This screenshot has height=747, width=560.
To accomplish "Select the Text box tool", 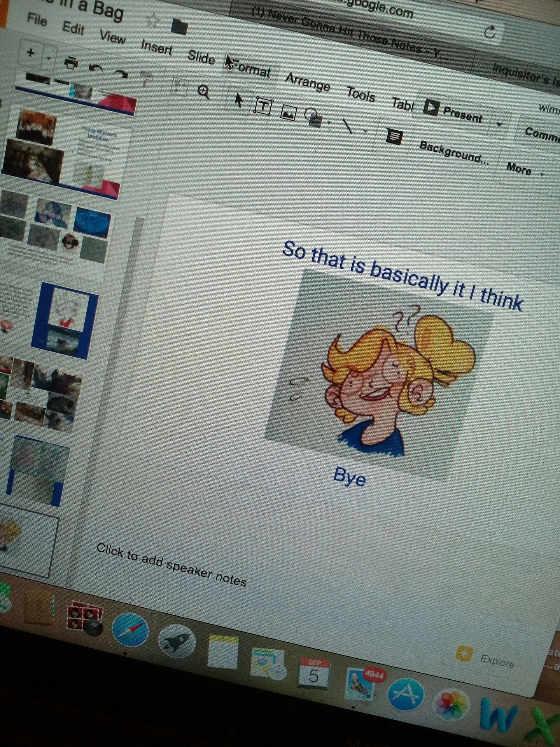I will tap(263, 105).
